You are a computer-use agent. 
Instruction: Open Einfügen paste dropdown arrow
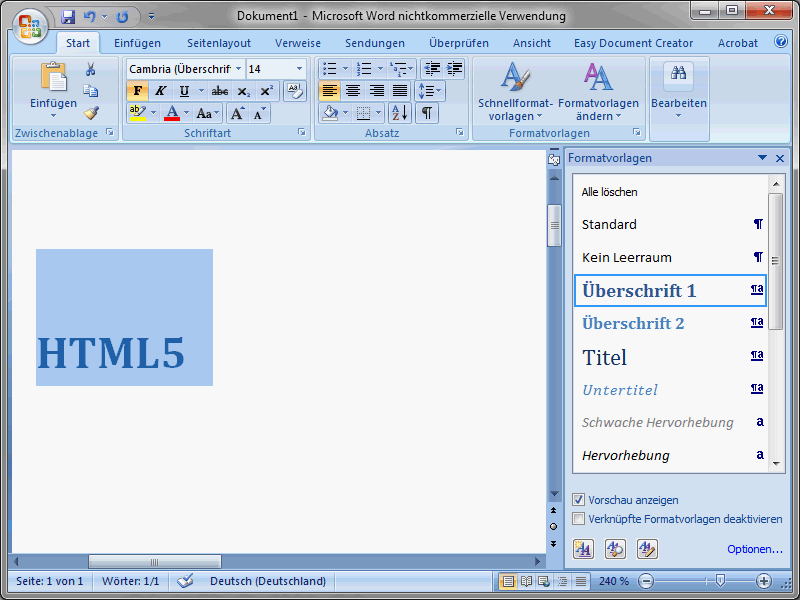pos(53,116)
